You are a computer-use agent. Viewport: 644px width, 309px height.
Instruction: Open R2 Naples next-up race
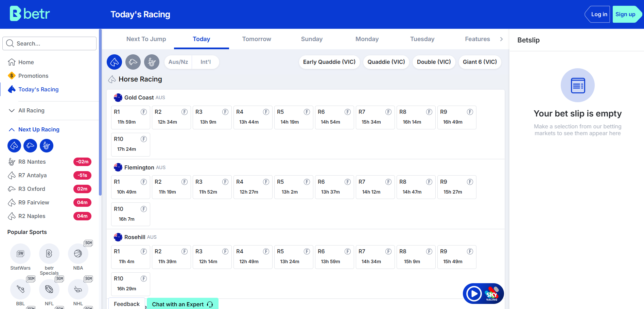tap(50, 216)
